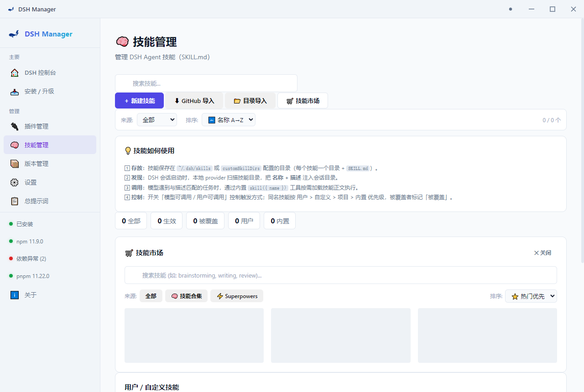The height and width of the screenshot is (392, 584).
Task: Select 版本管理 in the sidebar
Action: tap(50, 164)
